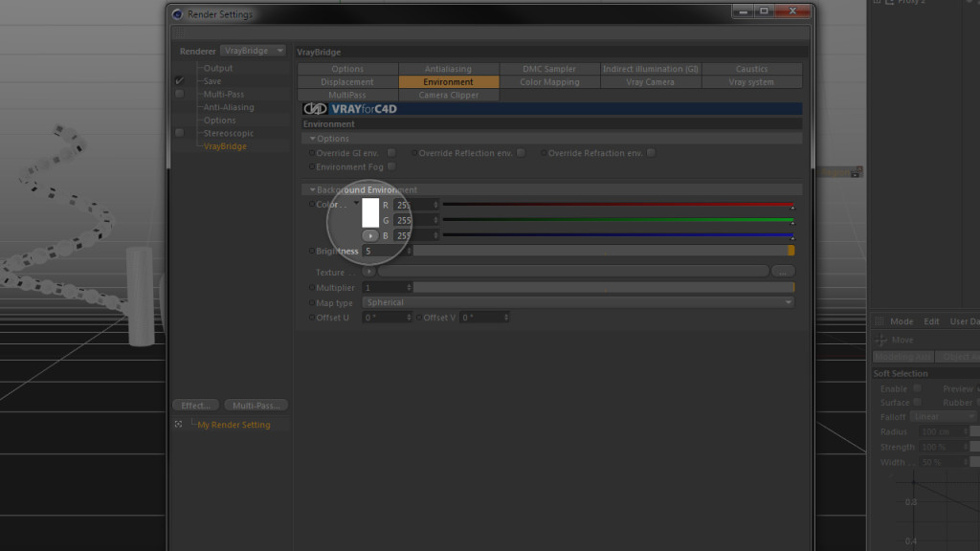The height and width of the screenshot is (551, 980).
Task: Select Anti-Aliasing in the render settings list
Action: (229, 107)
